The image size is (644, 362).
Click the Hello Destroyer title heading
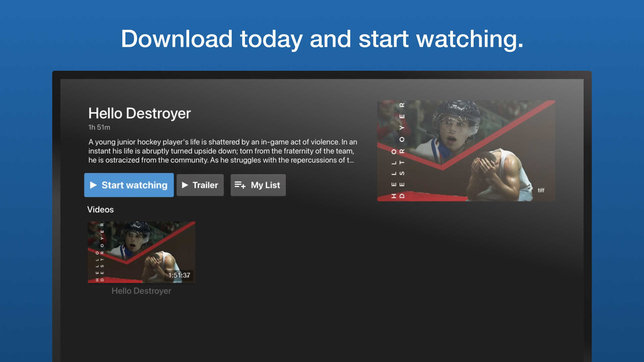(x=140, y=113)
